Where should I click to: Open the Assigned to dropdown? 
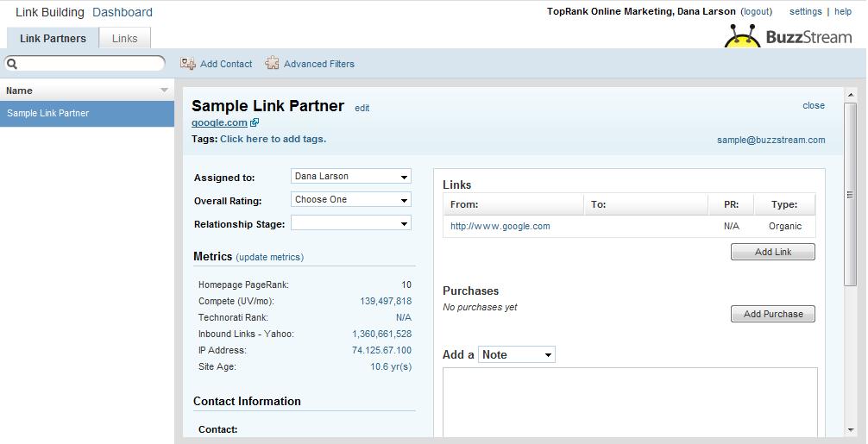click(351, 177)
